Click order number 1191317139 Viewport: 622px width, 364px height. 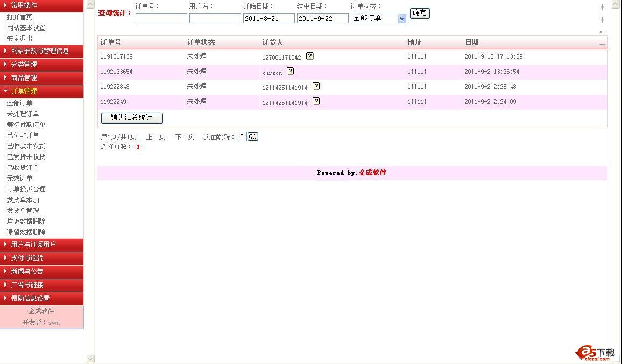pos(117,56)
